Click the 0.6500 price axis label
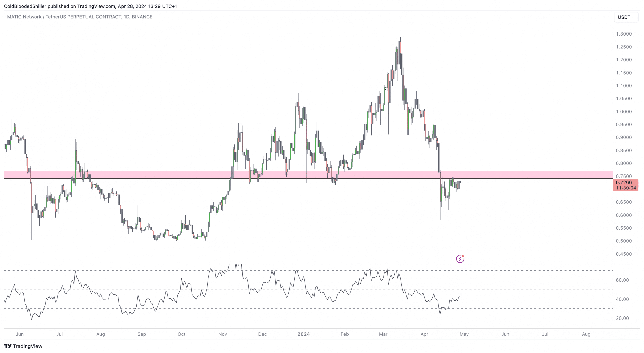 point(624,202)
